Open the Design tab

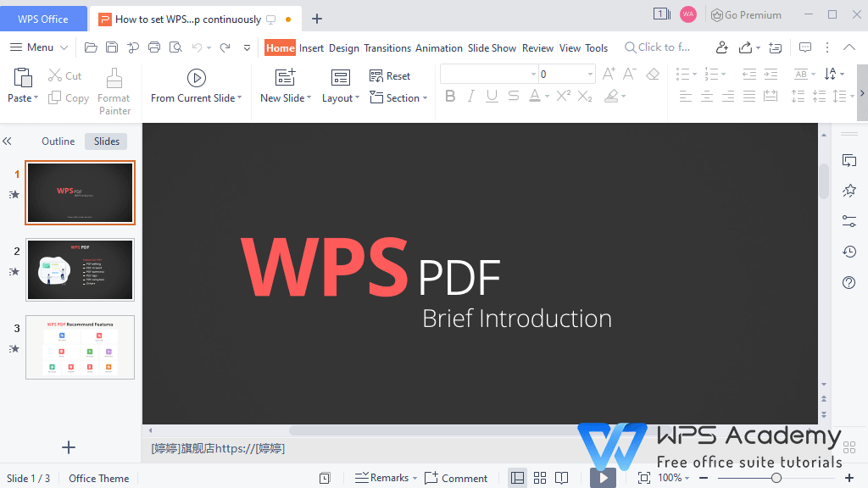tap(344, 48)
